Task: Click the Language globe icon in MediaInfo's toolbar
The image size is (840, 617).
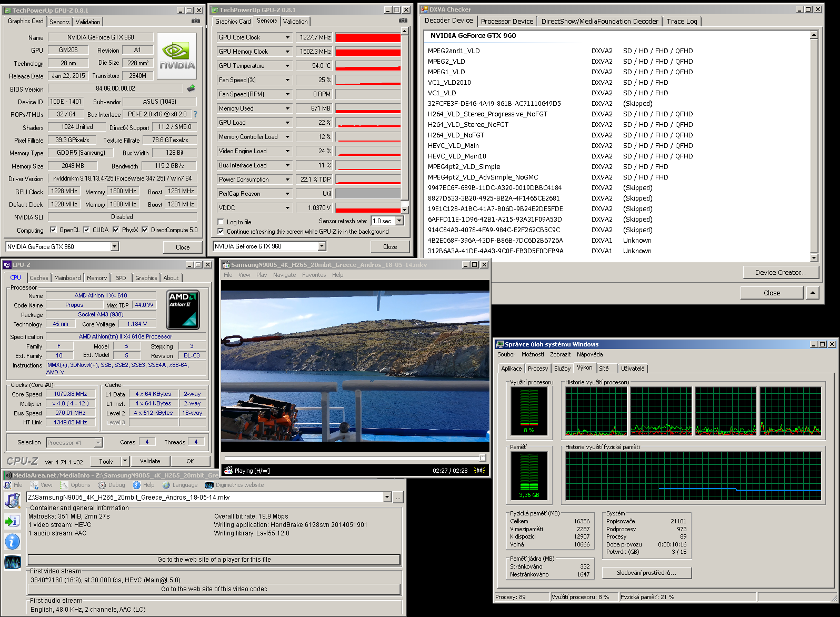Action: click(x=166, y=485)
